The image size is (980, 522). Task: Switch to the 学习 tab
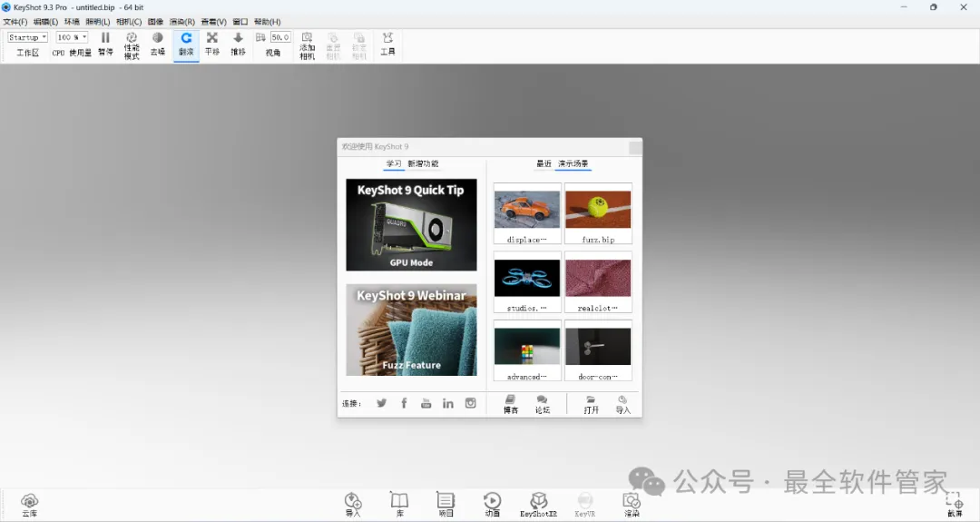(394, 163)
